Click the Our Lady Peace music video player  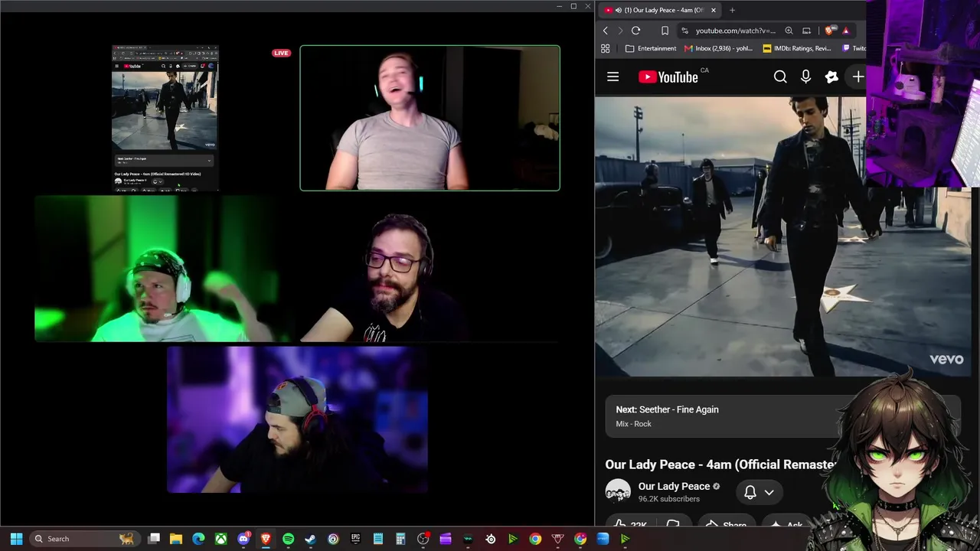(x=782, y=236)
